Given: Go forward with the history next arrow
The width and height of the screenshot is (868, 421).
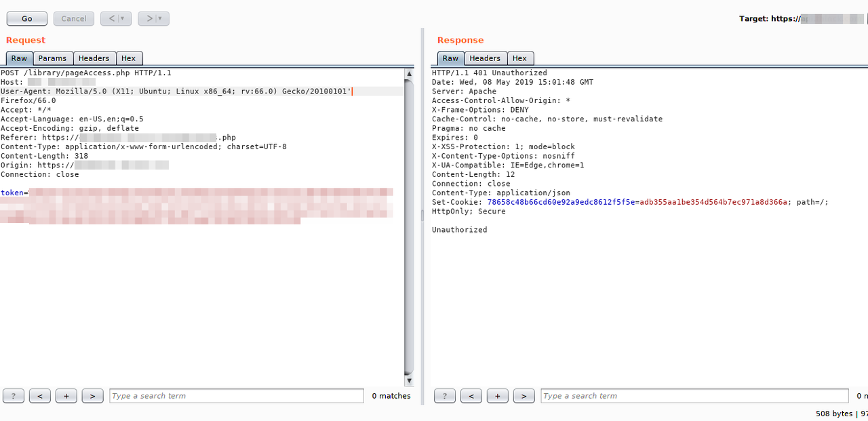Looking at the screenshot, I should pyautogui.click(x=149, y=19).
